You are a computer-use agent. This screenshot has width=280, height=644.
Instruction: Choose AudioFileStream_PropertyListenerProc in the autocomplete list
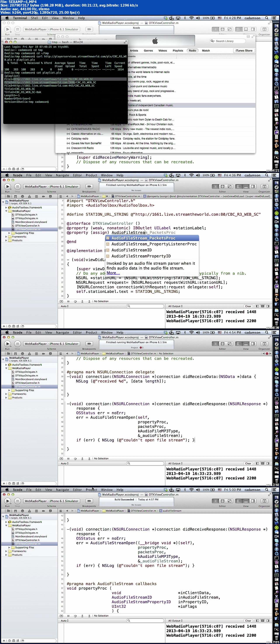coord(152,244)
